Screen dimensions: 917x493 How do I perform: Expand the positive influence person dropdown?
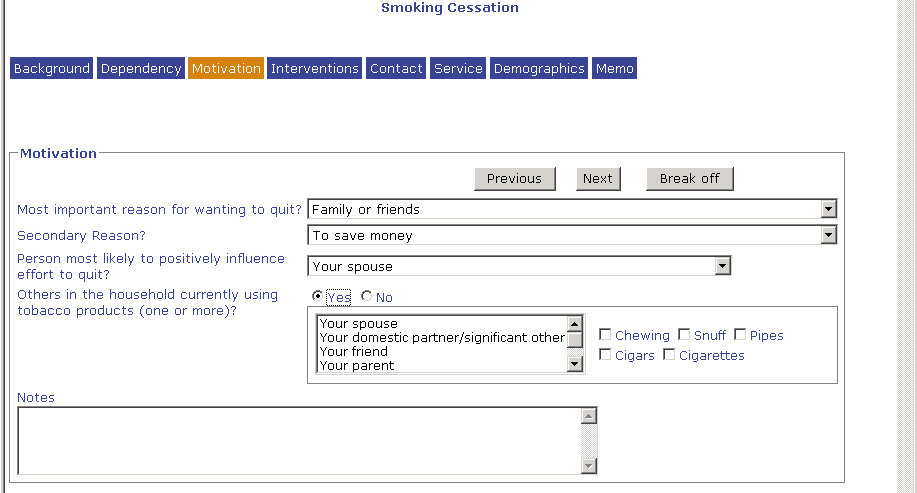click(x=721, y=267)
